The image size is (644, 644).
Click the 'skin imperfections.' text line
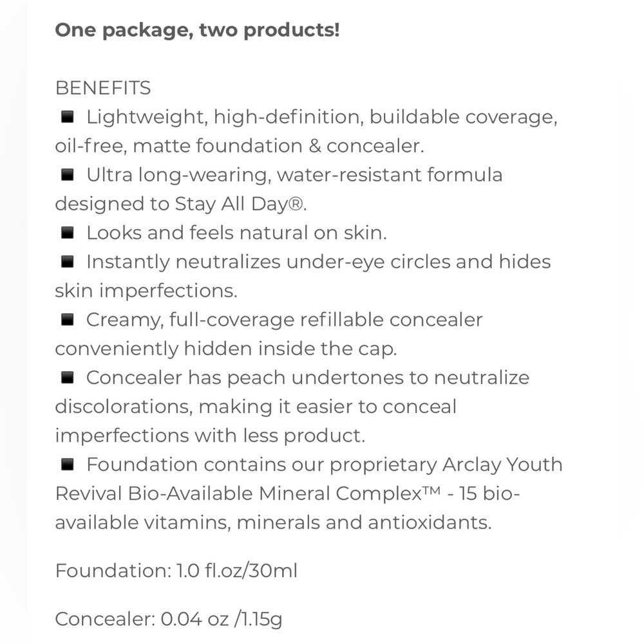point(146,291)
